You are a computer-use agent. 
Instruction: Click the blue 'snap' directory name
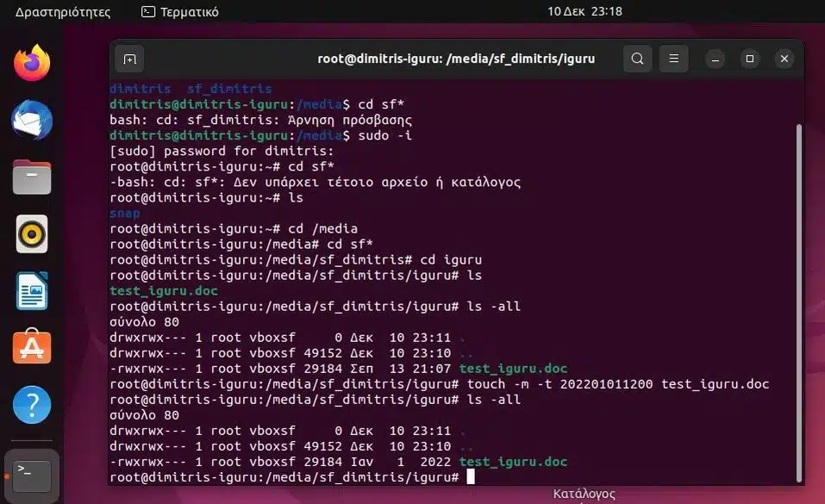tap(125, 214)
